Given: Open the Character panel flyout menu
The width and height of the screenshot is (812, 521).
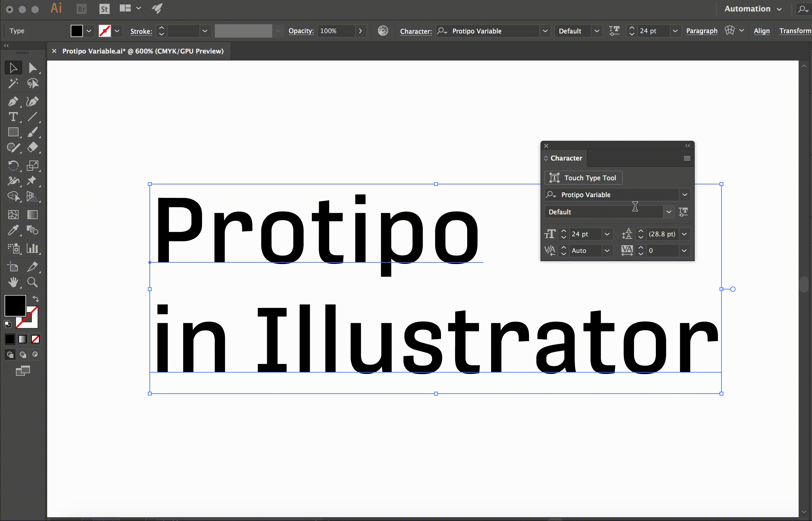Looking at the screenshot, I should (x=687, y=158).
